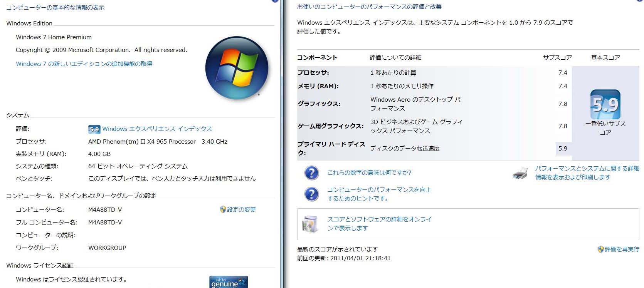The image size is (644, 288).
Task: Click the 前回の更新: 2011/04/01 21:18:41 timestamp
Action: pos(344,258)
